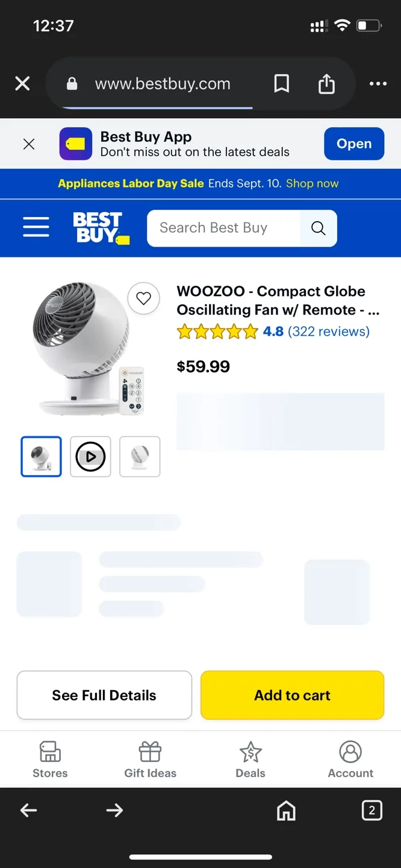Bookmark this page in the browser
The width and height of the screenshot is (401, 868).
pos(282,84)
